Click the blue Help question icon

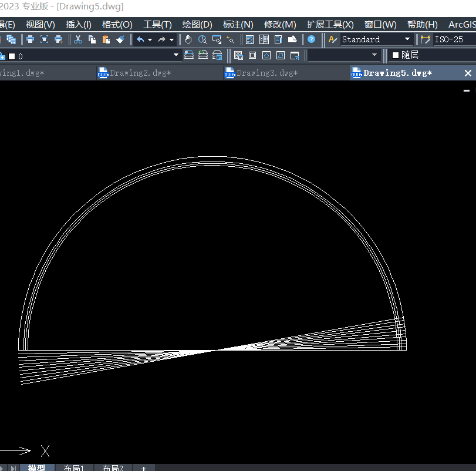coord(312,39)
